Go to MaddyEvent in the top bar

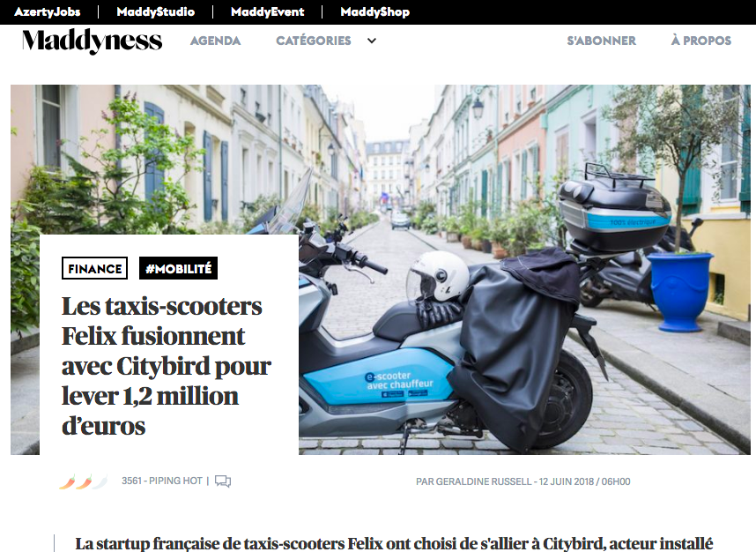pyautogui.click(x=268, y=12)
